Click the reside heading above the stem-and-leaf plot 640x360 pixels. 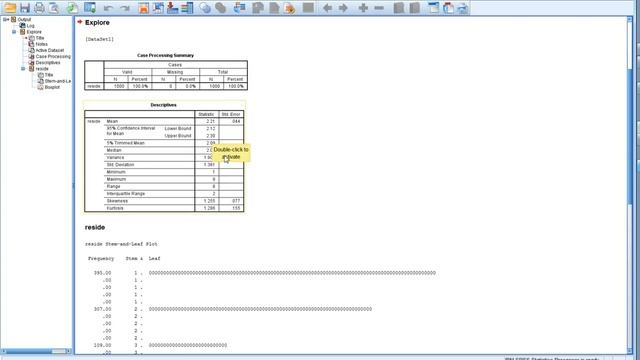coord(95,227)
